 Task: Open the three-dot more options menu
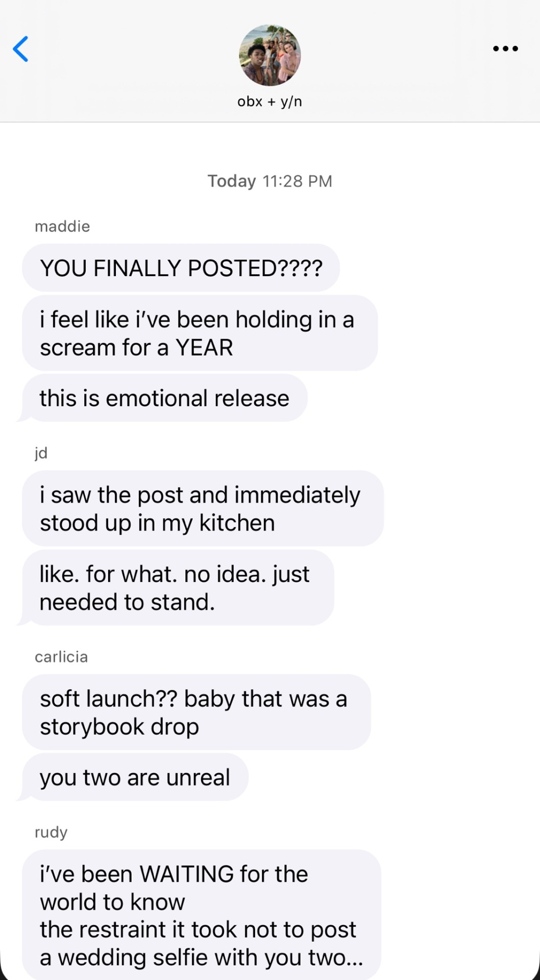505,49
